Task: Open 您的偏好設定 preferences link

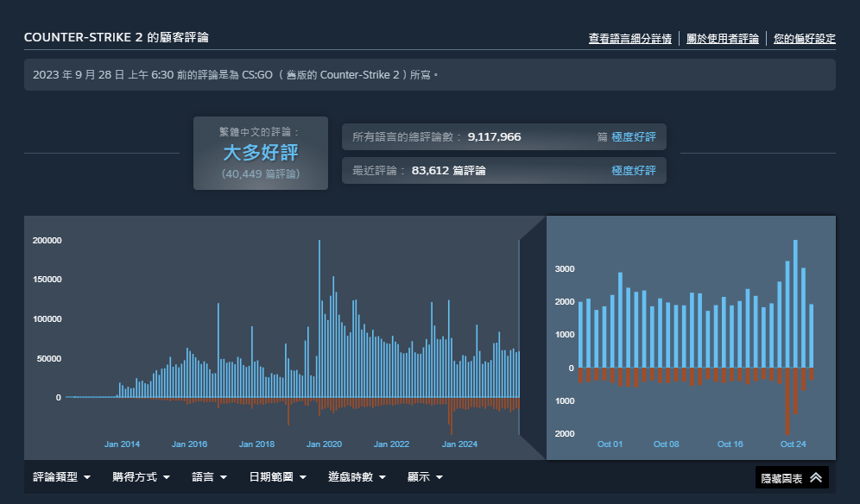Action: pos(802,39)
